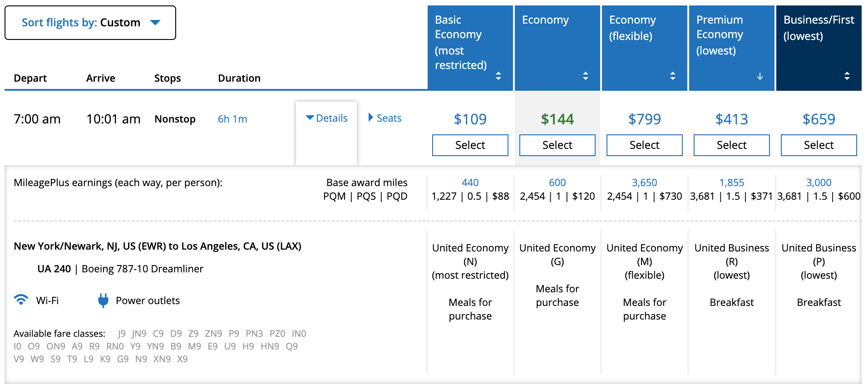Click the Business/First (lowest) header

[819, 48]
